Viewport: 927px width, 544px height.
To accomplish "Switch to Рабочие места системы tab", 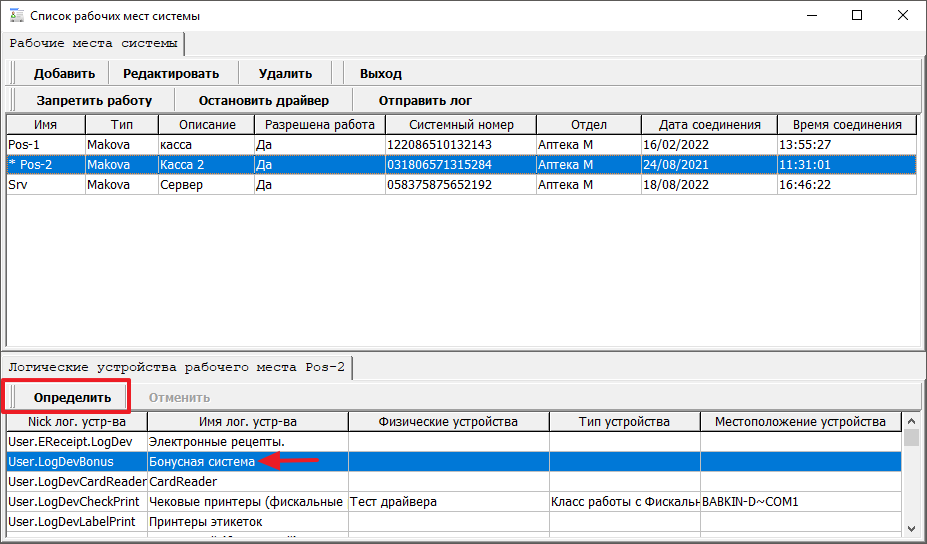I will pyautogui.click(x=94, y=44).
